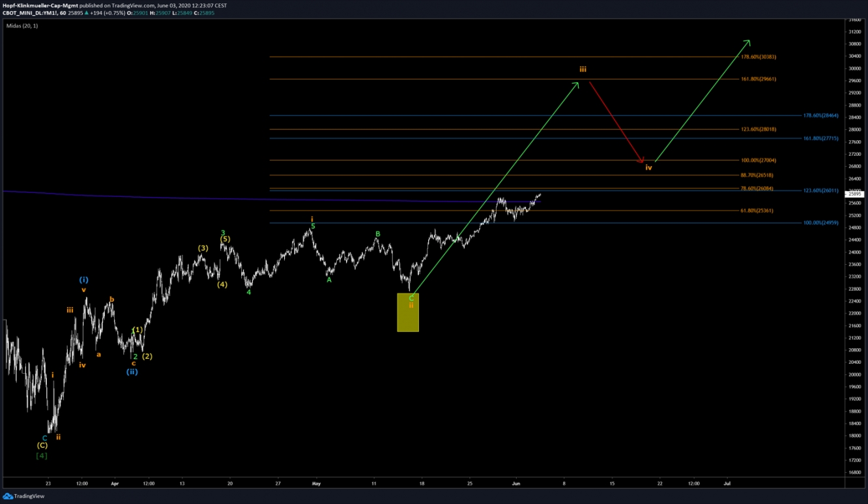Screen dimensions: 868x504
Task: Select the 161.80%(29661) Fibonacci label
Action: [x=759, y=79]
